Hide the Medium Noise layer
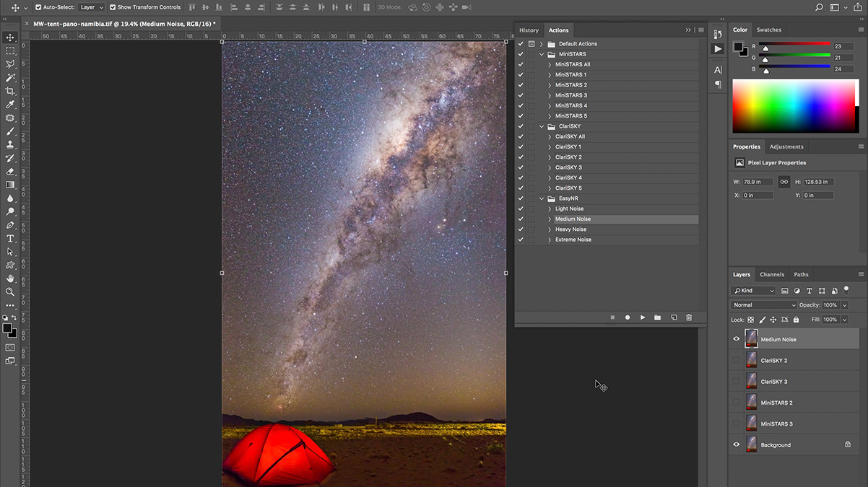The height and width of the screenshot is (487, 868). coord(737,339)
